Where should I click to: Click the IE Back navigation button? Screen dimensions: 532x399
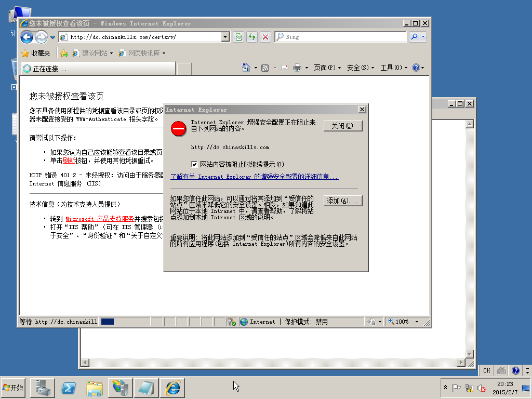point(27,37)
